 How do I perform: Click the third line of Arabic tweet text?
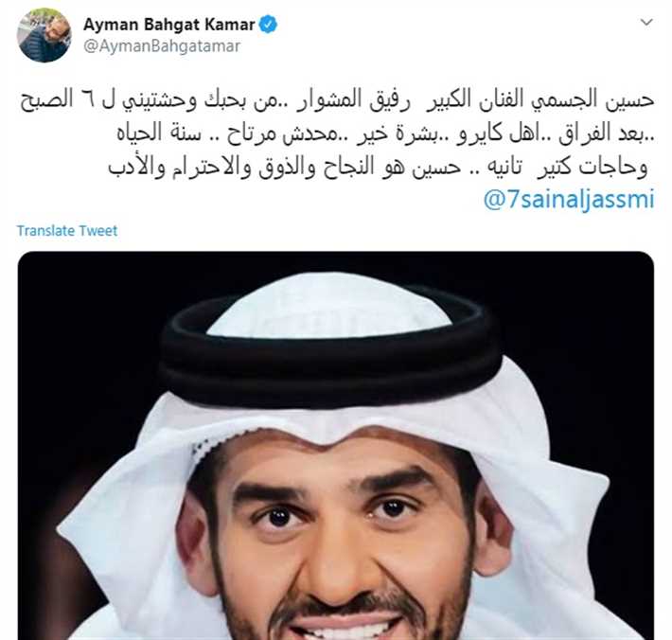(x=378, y=167)
